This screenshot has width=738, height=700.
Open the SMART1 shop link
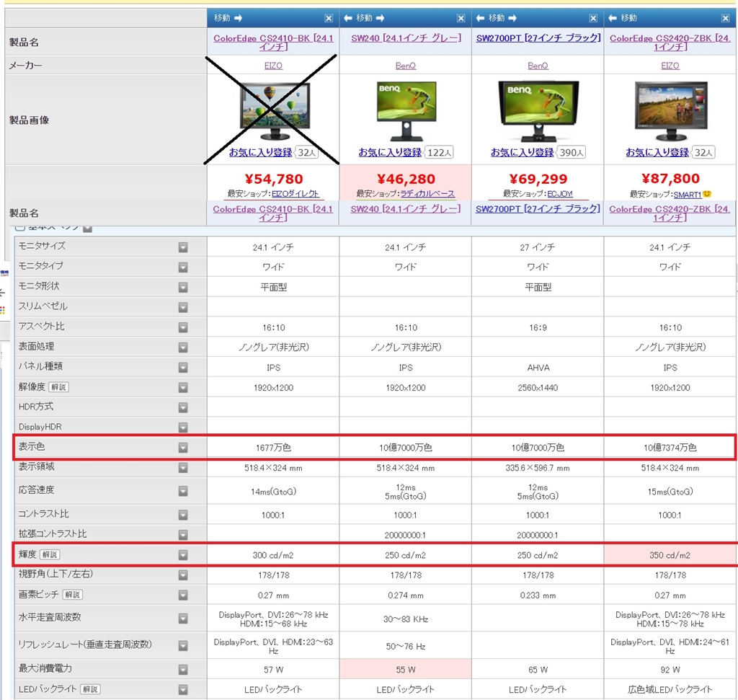pyautogui.click(x=688, y=195)
